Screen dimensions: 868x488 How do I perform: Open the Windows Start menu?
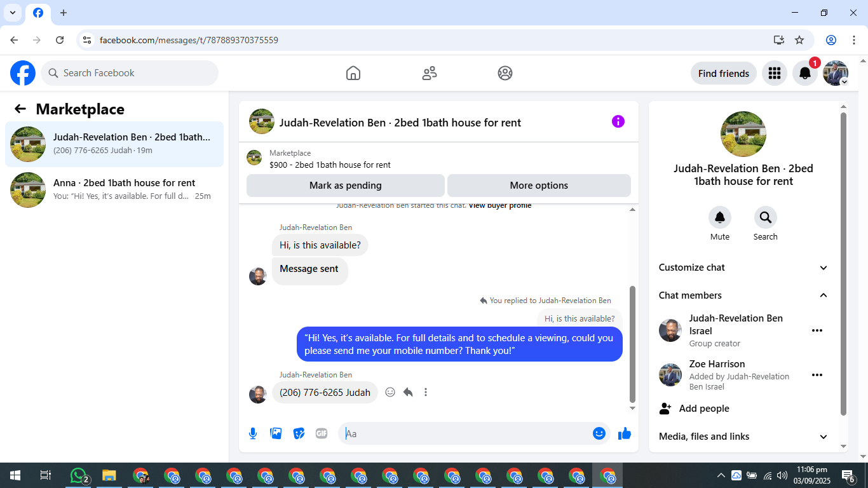coord(15,475)
